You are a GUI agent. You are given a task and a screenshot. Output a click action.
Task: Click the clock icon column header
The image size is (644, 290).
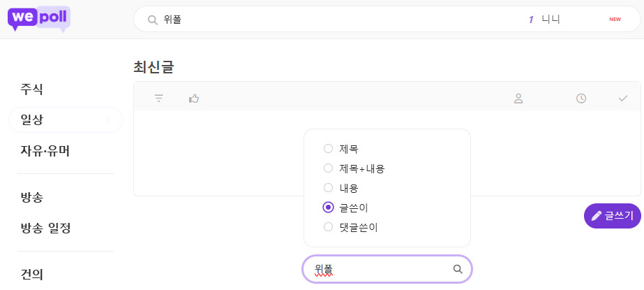point(581,99)
